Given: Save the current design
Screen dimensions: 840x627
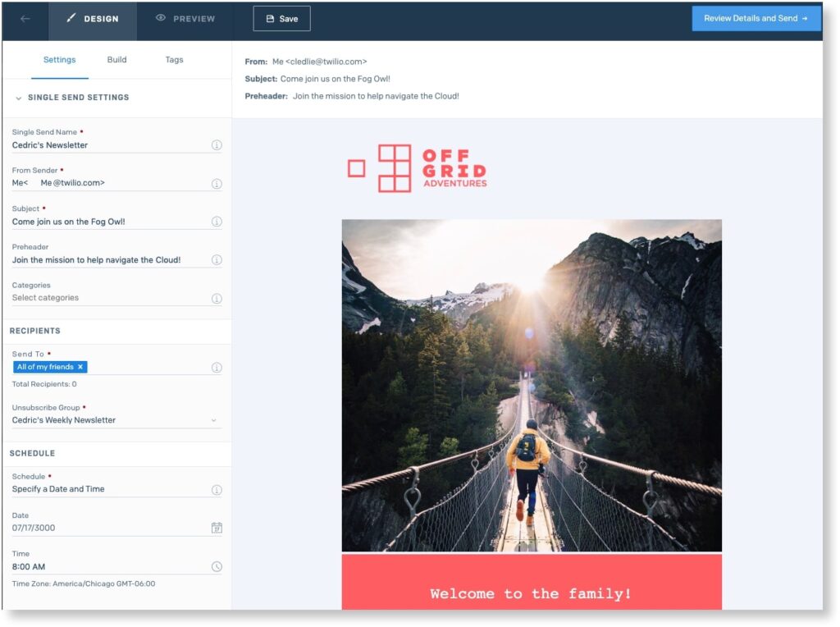Looking at the screenshot, I should (x=282, y=17).
